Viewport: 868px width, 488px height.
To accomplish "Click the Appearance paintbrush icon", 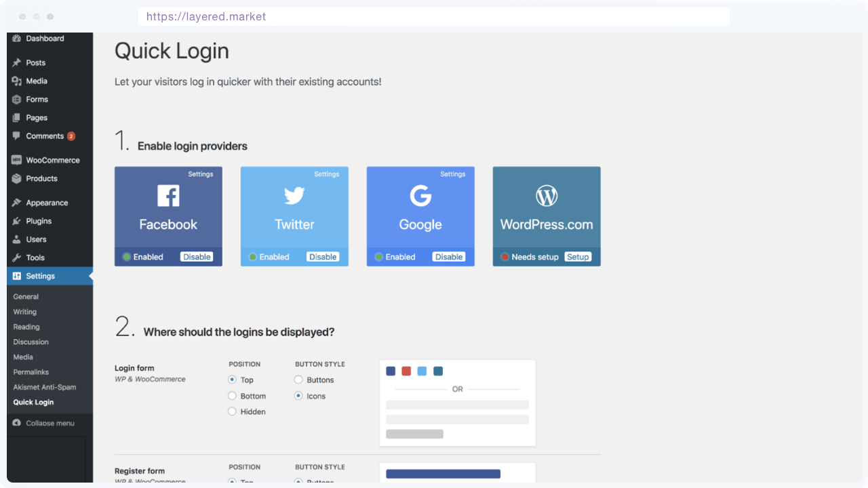I will click(x=18, y=202).
